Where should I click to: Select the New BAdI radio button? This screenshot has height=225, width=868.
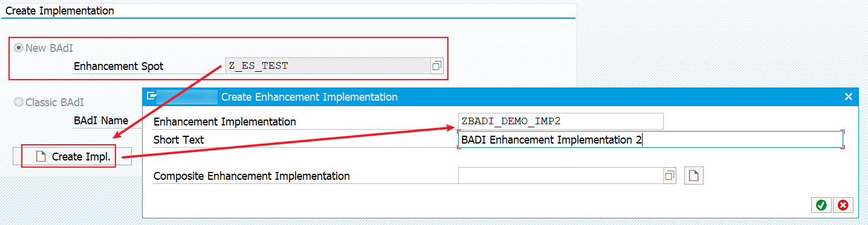coord(19,48)
